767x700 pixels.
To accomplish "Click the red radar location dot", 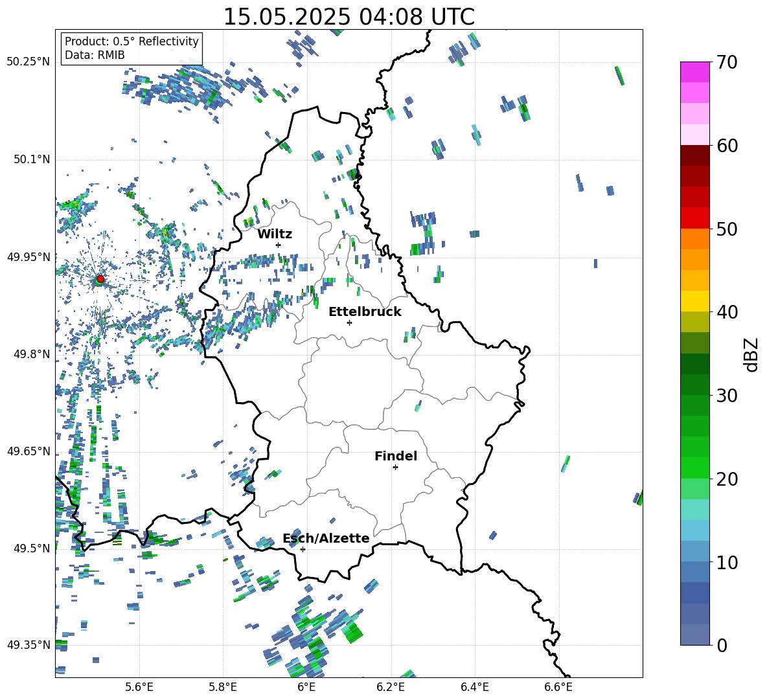I will pos(100,279).
